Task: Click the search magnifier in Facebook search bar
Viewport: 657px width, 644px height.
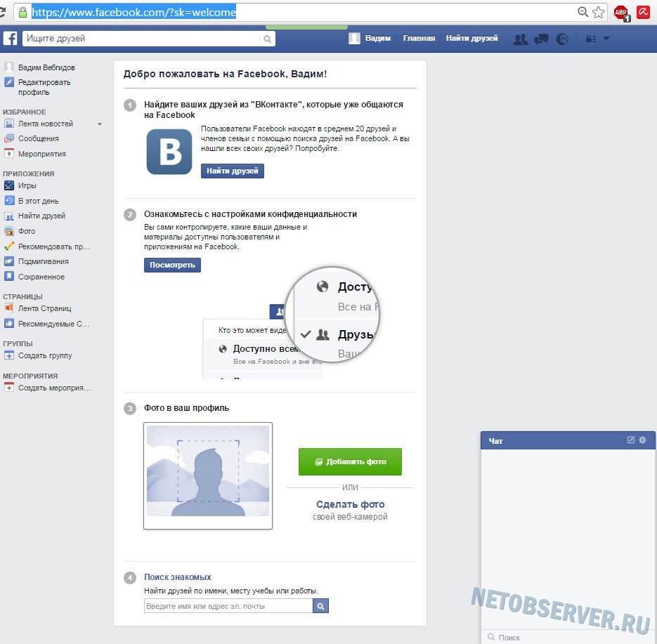Action: [267, 39]
